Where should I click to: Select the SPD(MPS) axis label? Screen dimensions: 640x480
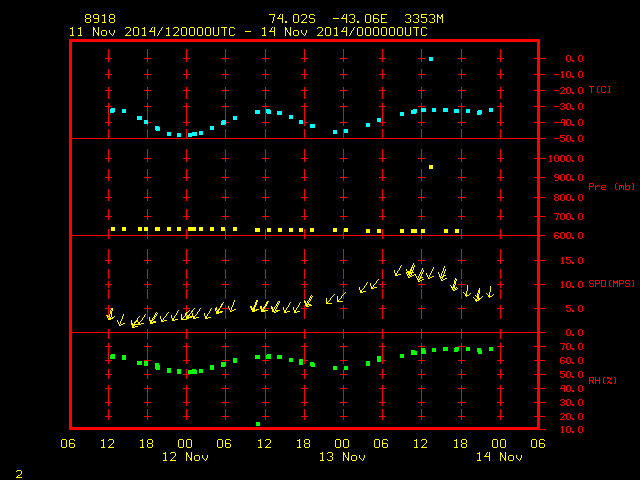tap(611, 284)
